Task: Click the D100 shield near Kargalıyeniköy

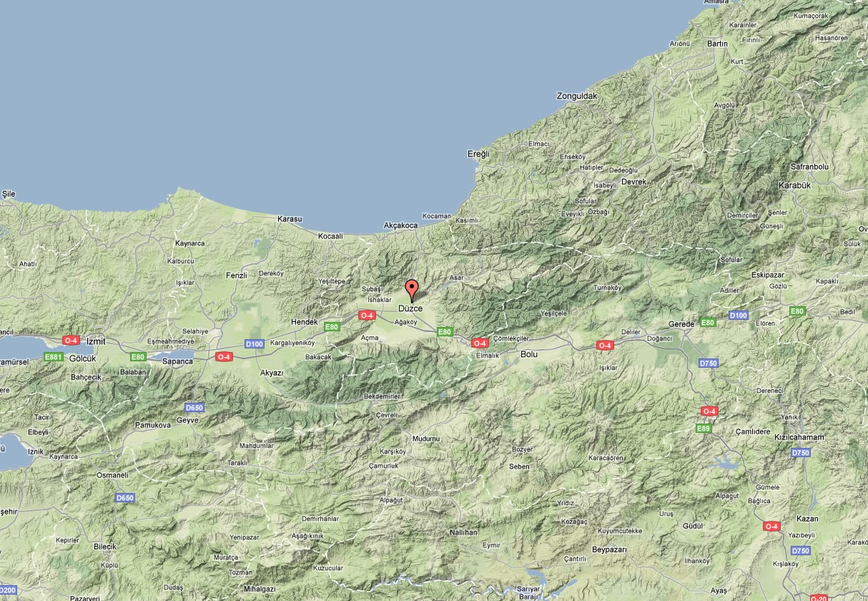Action: pos(255,344)
